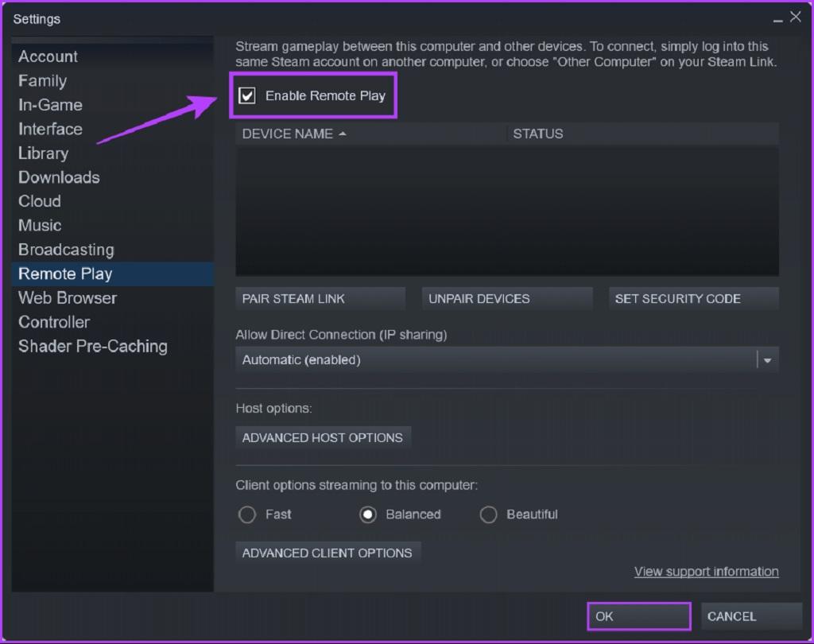Discard changes with the CANCEL button

[751, 616]
